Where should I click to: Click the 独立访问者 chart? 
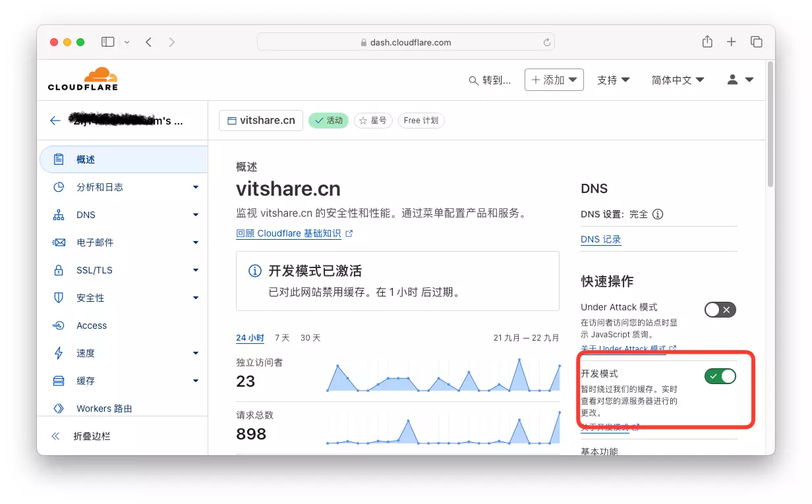[x=443, y=376]
